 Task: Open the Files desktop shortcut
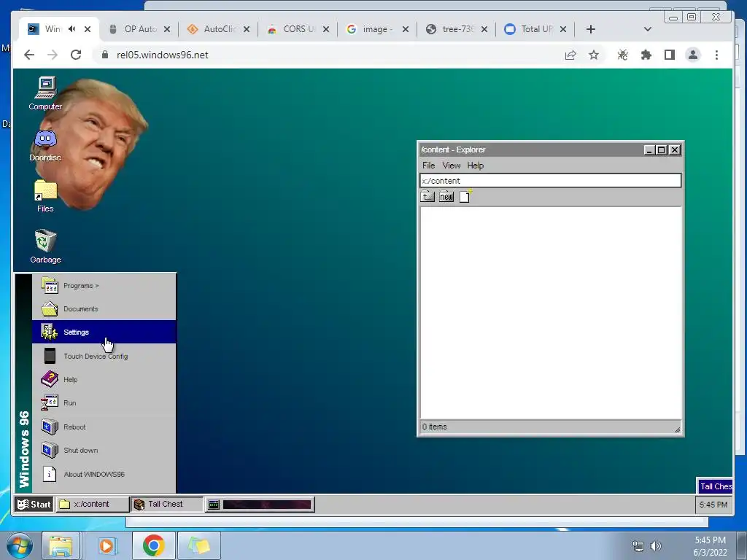click(46, 196)
